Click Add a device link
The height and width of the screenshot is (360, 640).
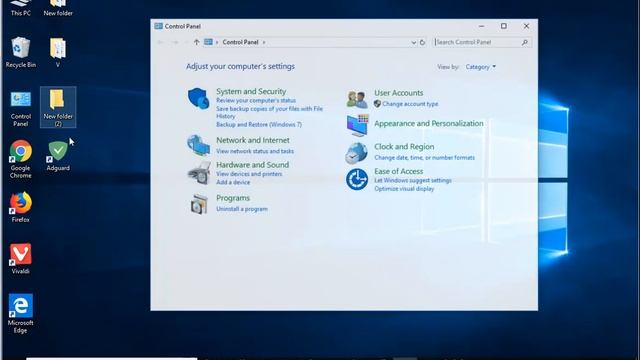coord(233,182)
